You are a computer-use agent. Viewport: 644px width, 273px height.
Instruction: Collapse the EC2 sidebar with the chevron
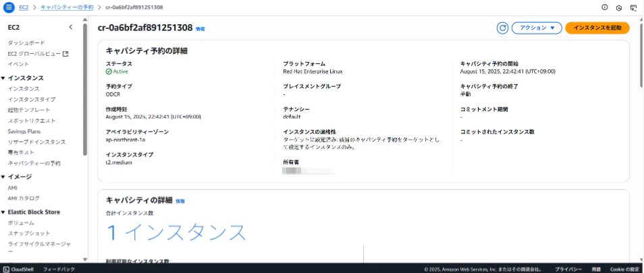point(71,27)
